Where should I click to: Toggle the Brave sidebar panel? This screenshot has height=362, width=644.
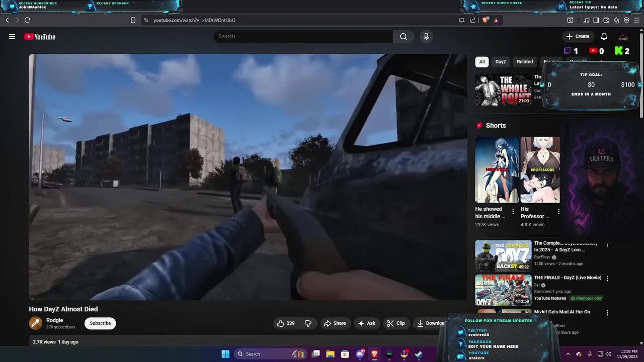click(x=596, y=20)
